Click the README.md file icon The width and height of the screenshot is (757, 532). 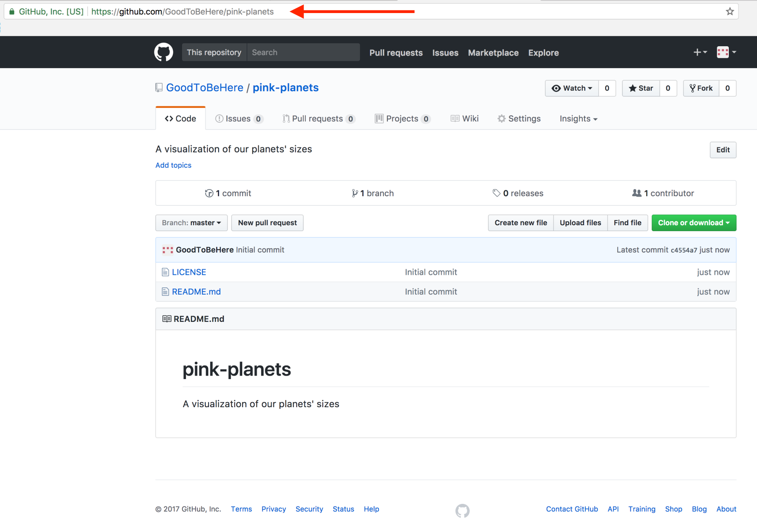165,292
